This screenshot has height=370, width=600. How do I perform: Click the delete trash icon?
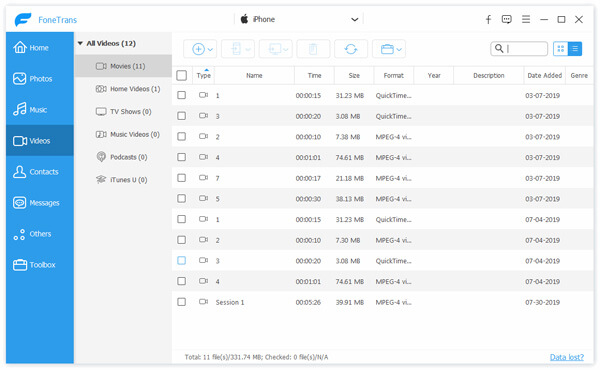coord(313,49)
